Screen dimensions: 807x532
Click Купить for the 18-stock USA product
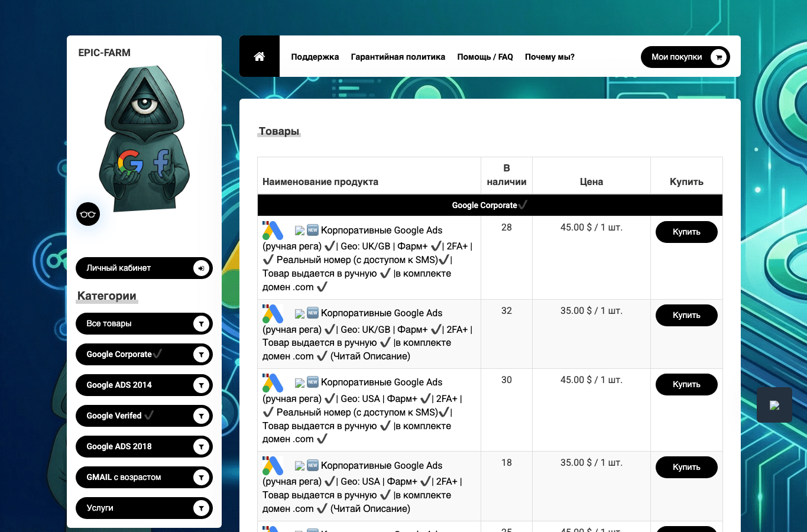686,467
